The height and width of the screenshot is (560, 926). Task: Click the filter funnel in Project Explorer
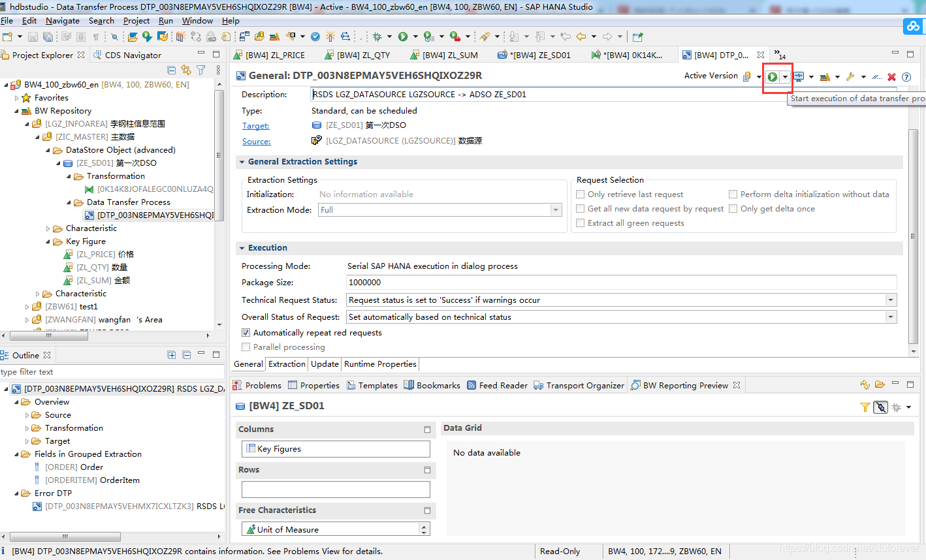[201, 70]
